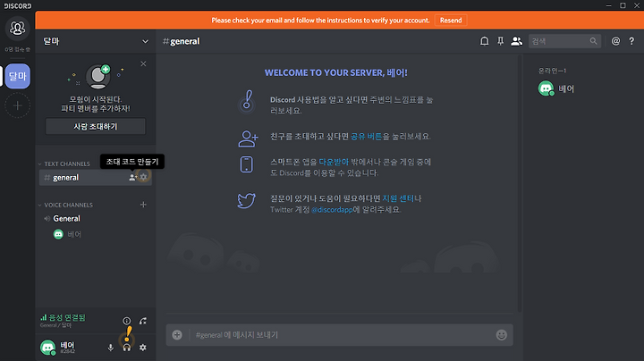Maximize the Discord window
644x361 pixels.
pos(623,5)
